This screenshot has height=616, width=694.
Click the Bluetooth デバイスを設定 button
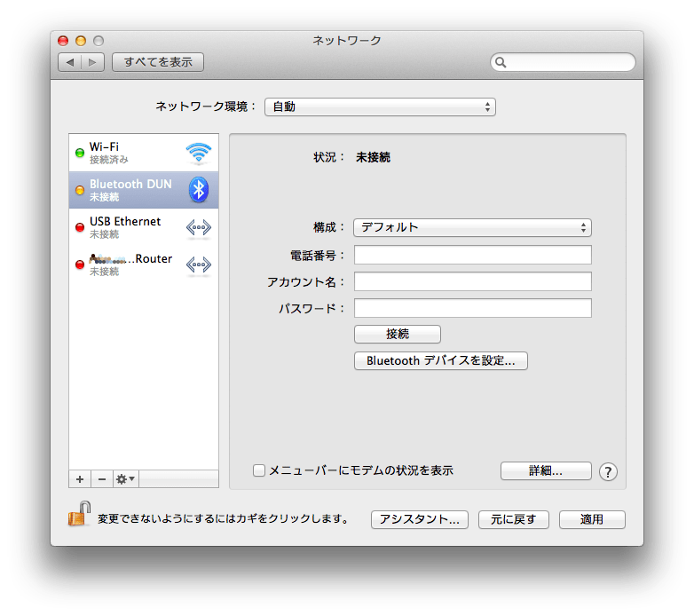440,361
